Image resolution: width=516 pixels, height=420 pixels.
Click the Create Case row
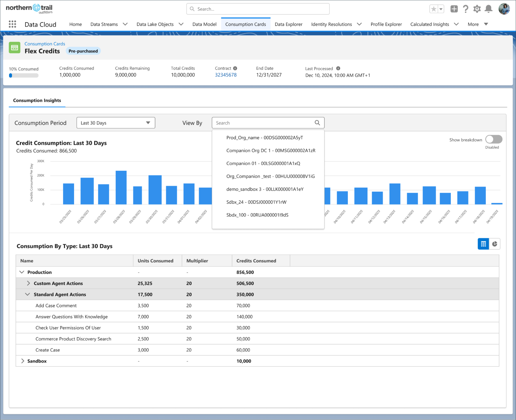click(257, 350)
